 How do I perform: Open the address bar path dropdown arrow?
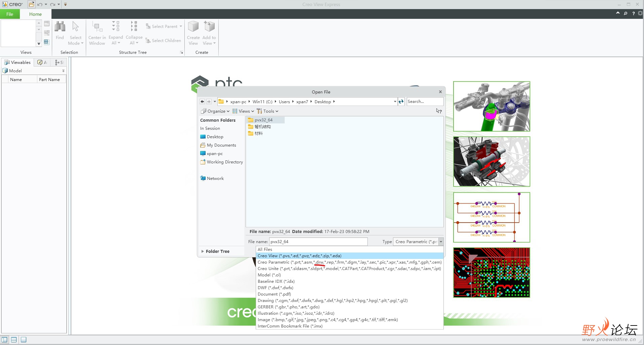point(395,102)
